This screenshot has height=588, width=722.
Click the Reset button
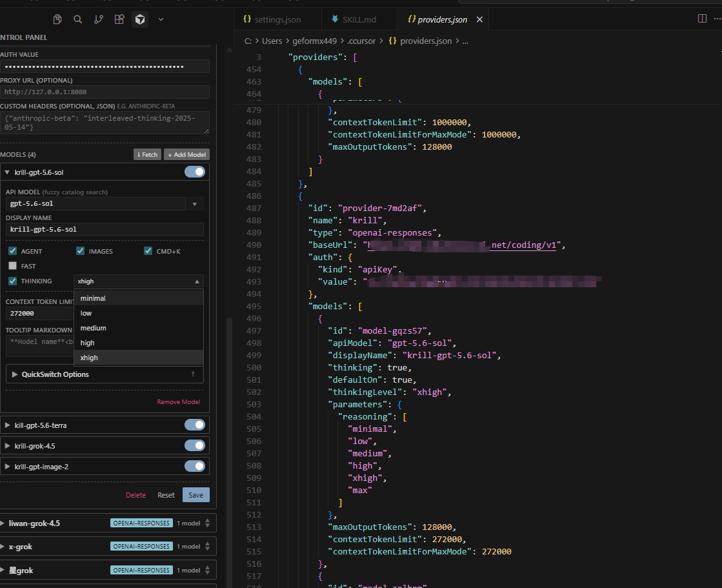[x=166, y=495]
